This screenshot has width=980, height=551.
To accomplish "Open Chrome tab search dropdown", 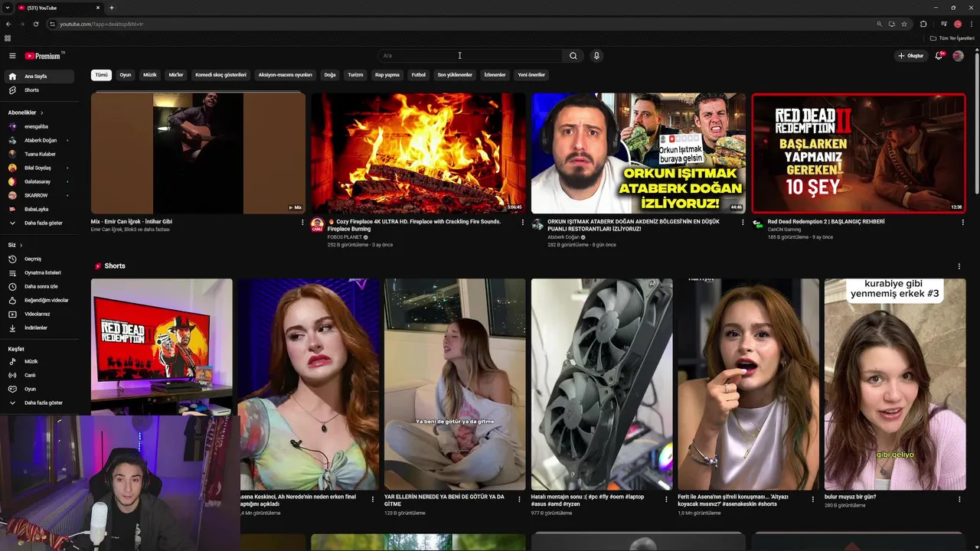I will [8, 8].
